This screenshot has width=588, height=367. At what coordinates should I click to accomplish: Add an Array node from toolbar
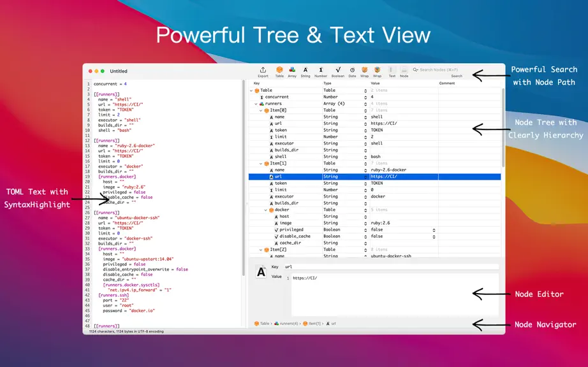[x=292, y=71]
